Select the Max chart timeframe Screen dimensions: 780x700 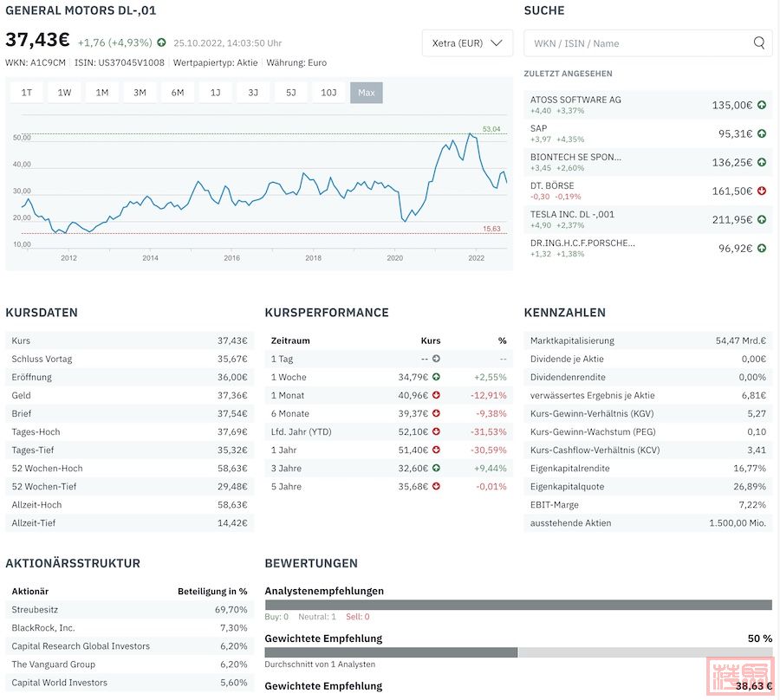pyautogui.click(x=367, y=93)
